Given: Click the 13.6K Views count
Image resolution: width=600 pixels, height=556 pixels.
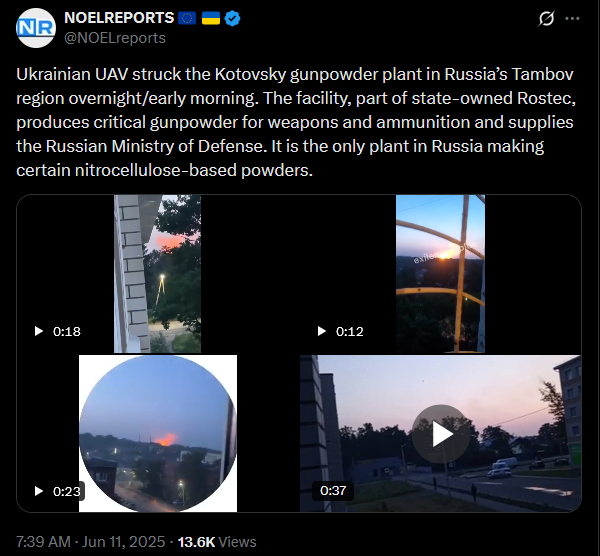Looking at the screenshot, I should pos(217,542).
